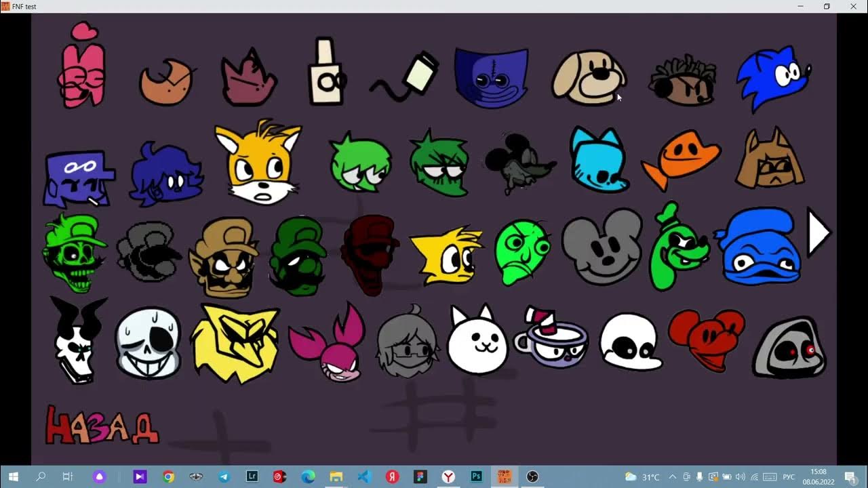The height and width of the screenshot is (488, 868).
Task: Pick the blue-haired boyfriend-style character
Action: point(165,175)
